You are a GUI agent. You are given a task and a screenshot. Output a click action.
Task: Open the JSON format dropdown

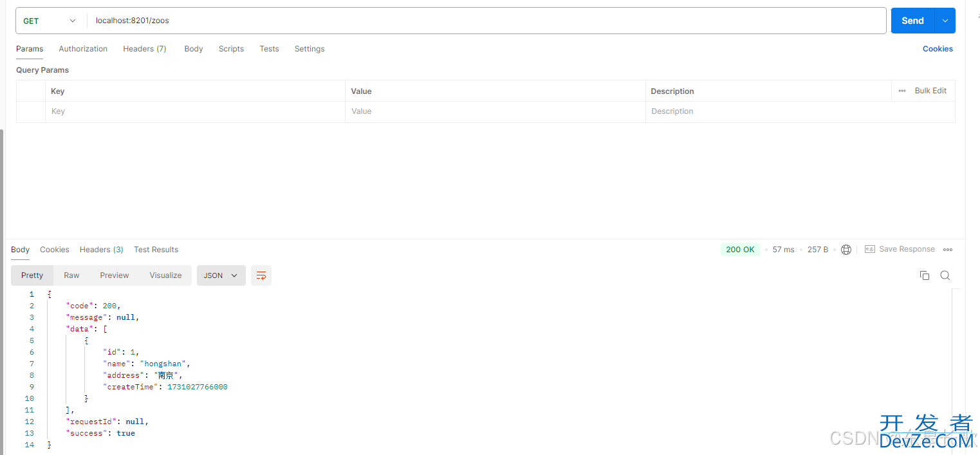(x=221, y=275)
